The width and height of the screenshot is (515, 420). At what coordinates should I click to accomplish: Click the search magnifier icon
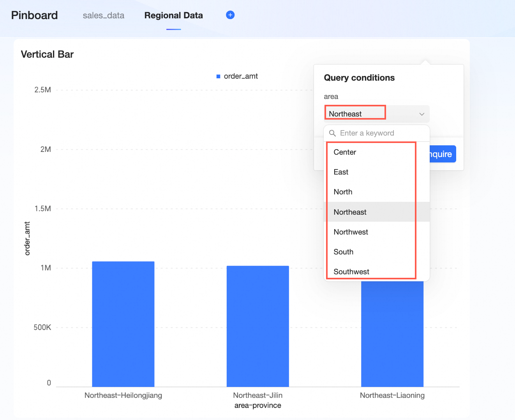pos(332,133)
